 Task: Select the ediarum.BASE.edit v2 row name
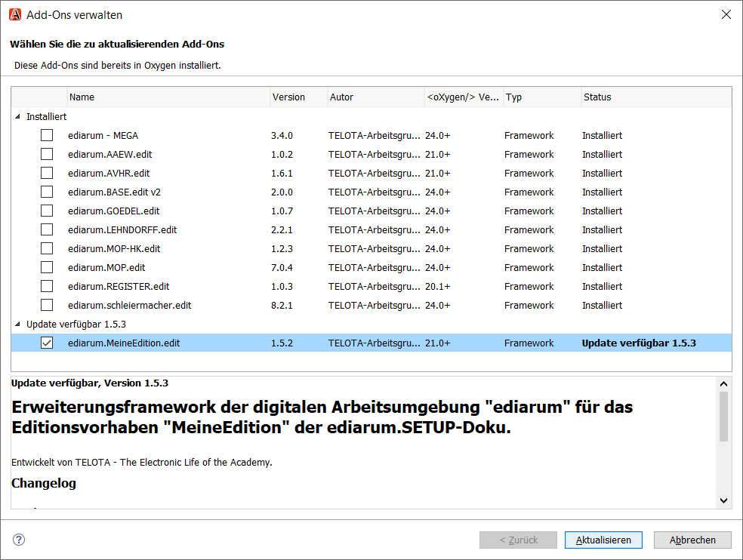(x=114, y=192)
